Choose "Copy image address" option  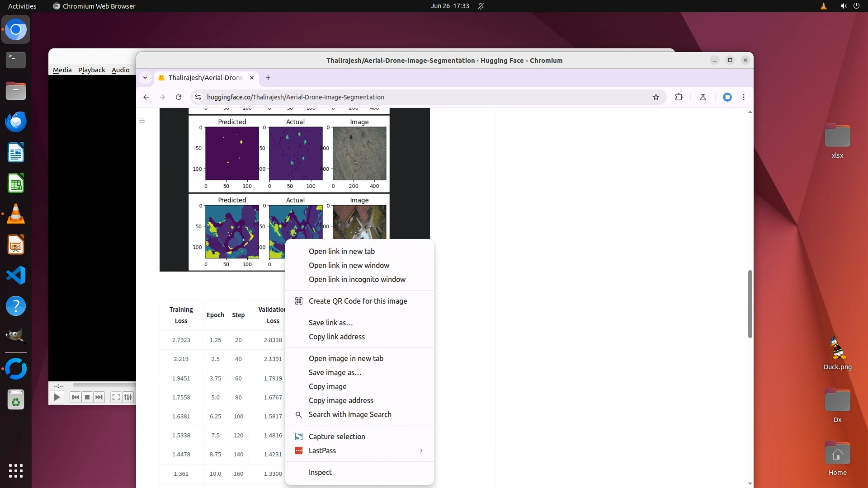pyautogui.click(x=341, y=400)
